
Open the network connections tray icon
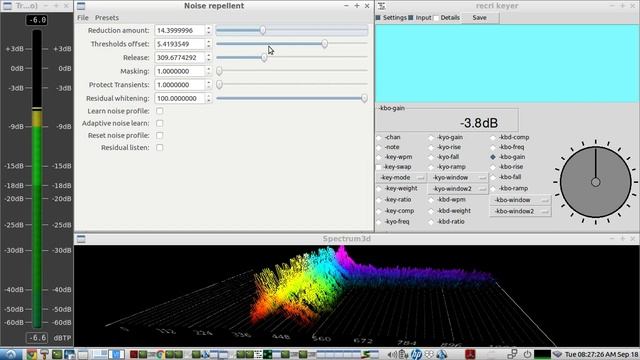[x=512, y=354]
